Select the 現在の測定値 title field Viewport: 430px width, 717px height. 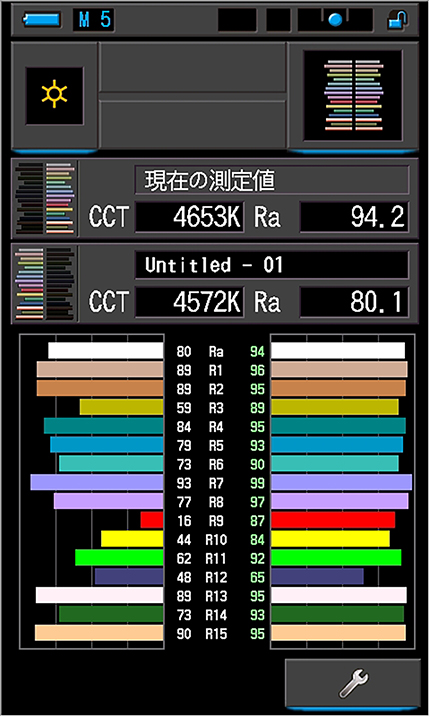point(272,180)
